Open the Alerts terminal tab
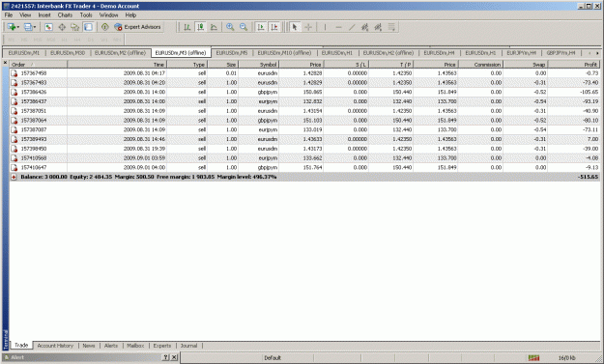Image resolution: width=604 pixels, height=364 pixels. [111, 346]
